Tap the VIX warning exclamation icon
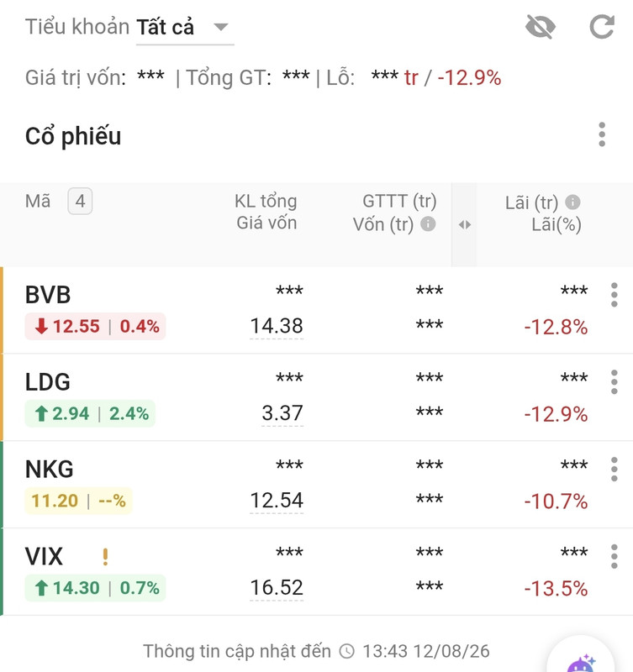The width and height of the screenshot is (633, 672). tap(105, 557)
